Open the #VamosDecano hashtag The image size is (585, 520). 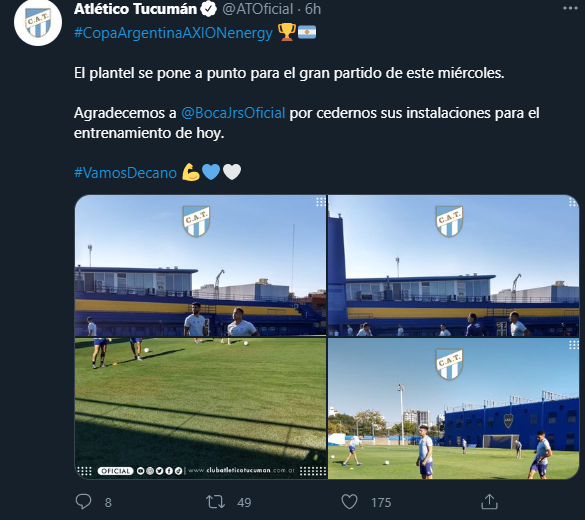pyautogui.click(x=125, y=173)
